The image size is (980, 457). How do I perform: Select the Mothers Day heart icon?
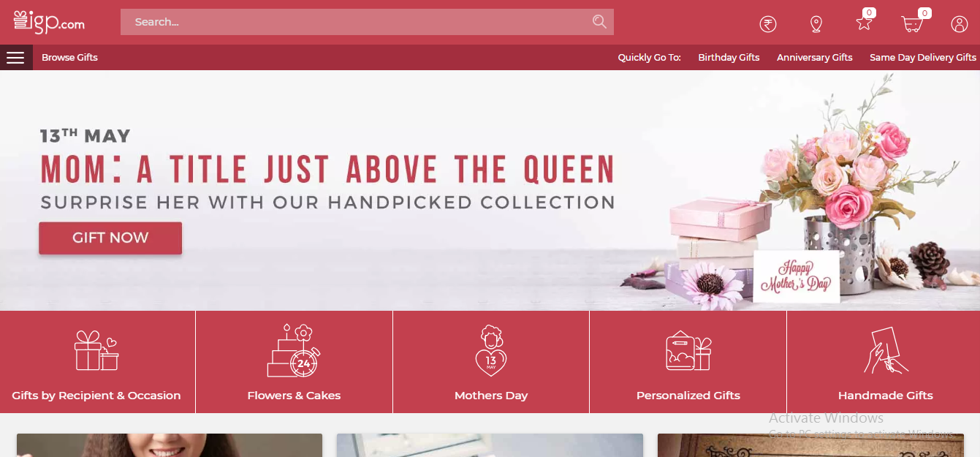[491, 351]
